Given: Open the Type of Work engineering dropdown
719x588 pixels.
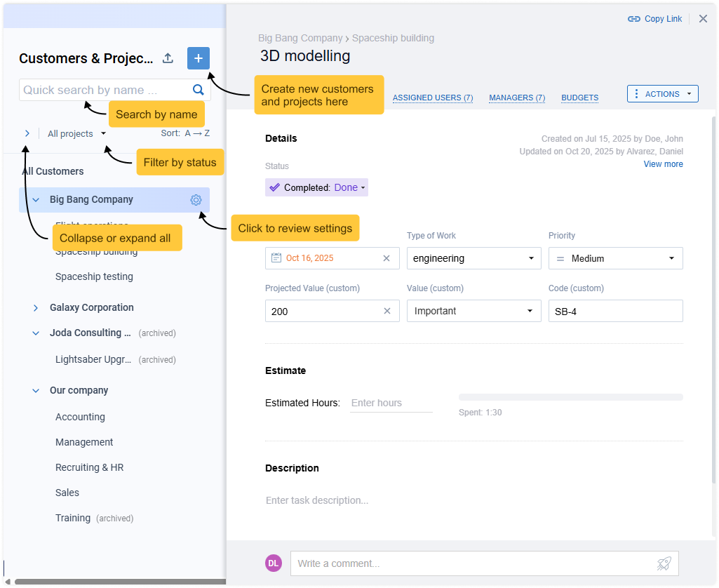Looking at the screenshot, I should pyautogui.click(x=473, y=258).
